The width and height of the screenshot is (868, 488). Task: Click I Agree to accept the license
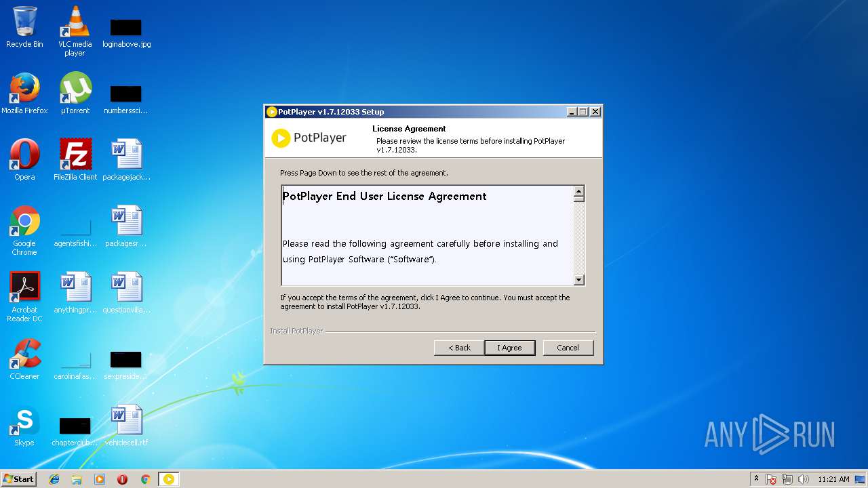point(509,348)
